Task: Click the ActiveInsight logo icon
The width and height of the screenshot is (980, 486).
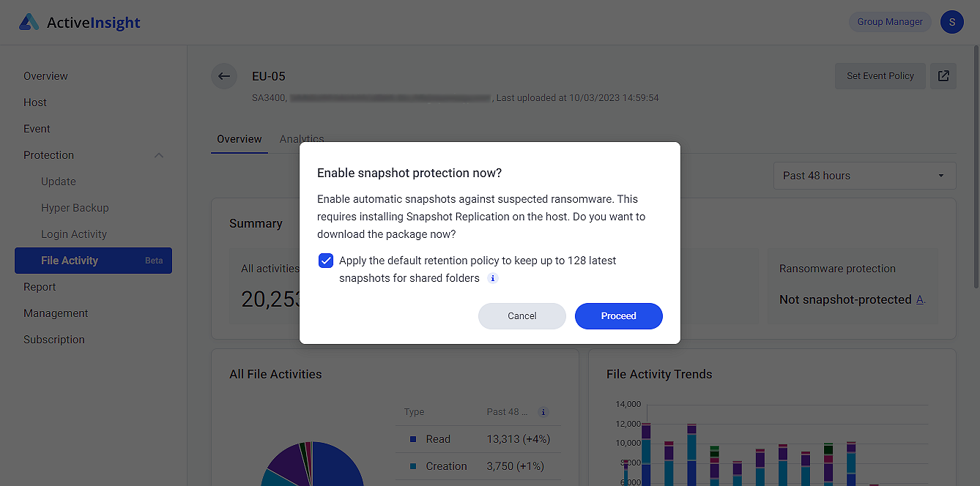Action: (x=29, y=22)
